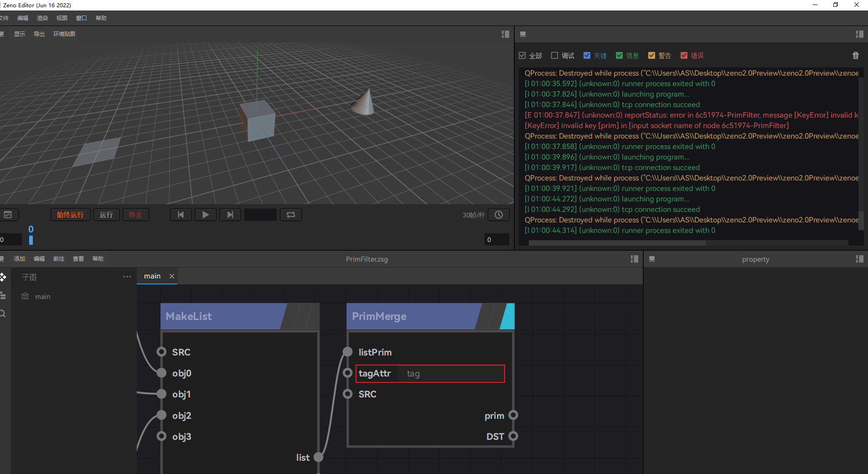Close the main graph tab

tap(172, 276)
